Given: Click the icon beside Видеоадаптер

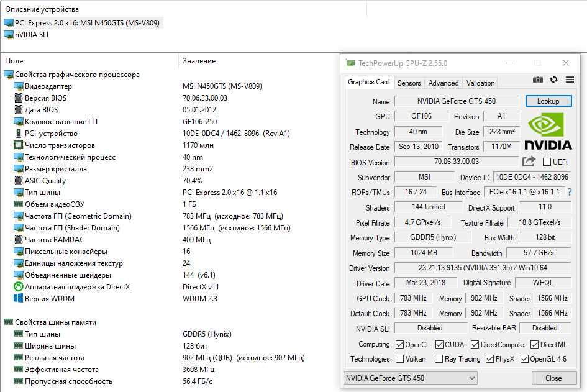Looking at the screenshot, I should [19, 86].
